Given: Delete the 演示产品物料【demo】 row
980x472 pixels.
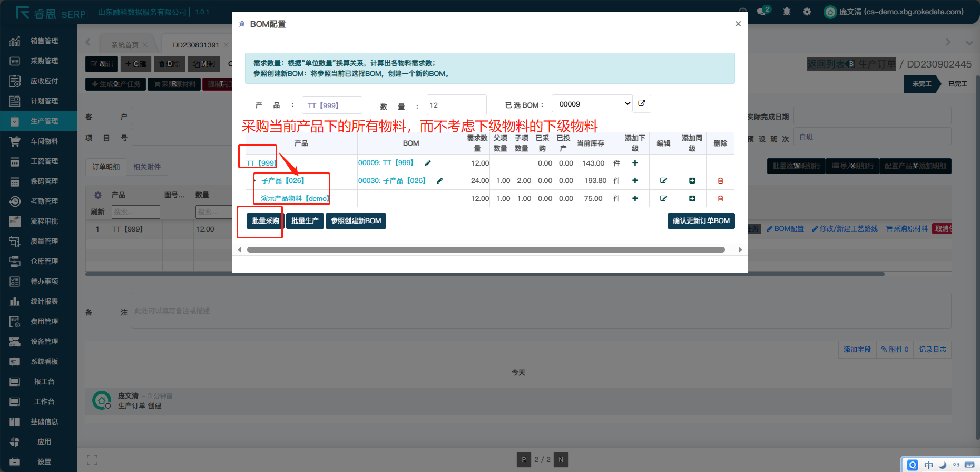Looking at the screenshot, I should [x=720, y=199].
